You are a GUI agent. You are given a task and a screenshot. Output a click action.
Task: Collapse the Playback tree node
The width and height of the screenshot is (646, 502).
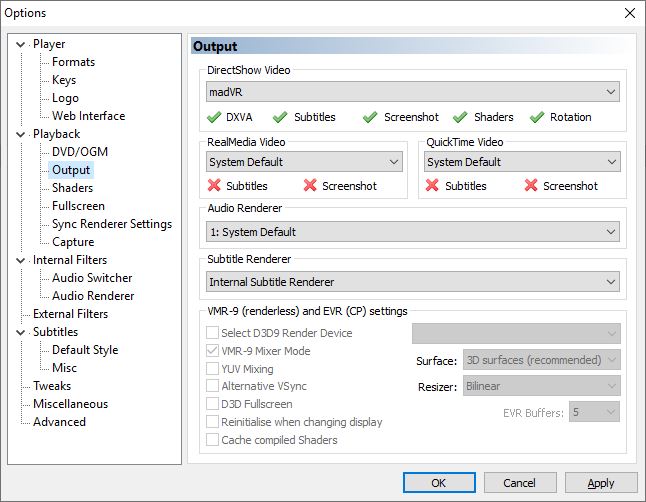pos(20,134)
